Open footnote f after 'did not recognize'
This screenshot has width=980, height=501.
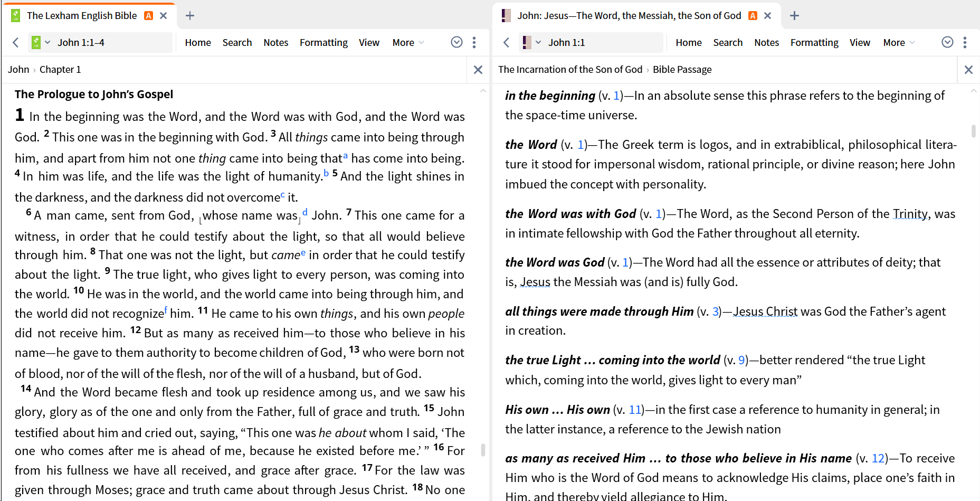click(166, 310)
